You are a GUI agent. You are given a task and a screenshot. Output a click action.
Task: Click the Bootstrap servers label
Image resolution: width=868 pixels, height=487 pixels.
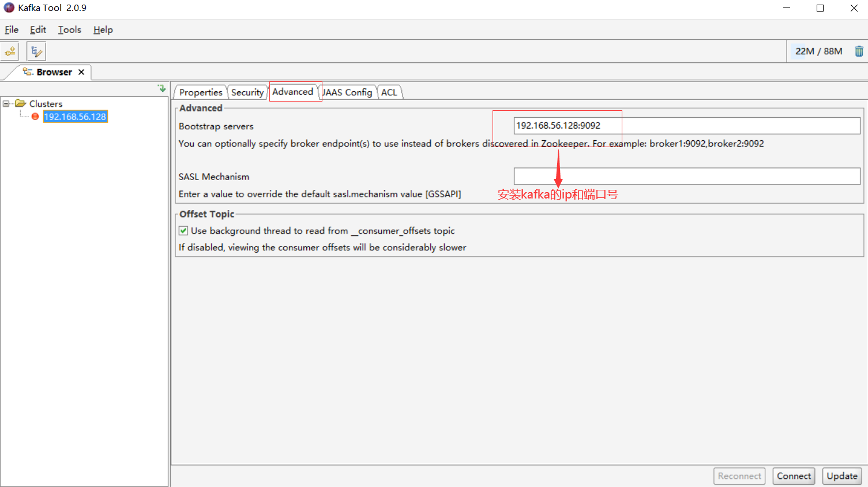216,126
